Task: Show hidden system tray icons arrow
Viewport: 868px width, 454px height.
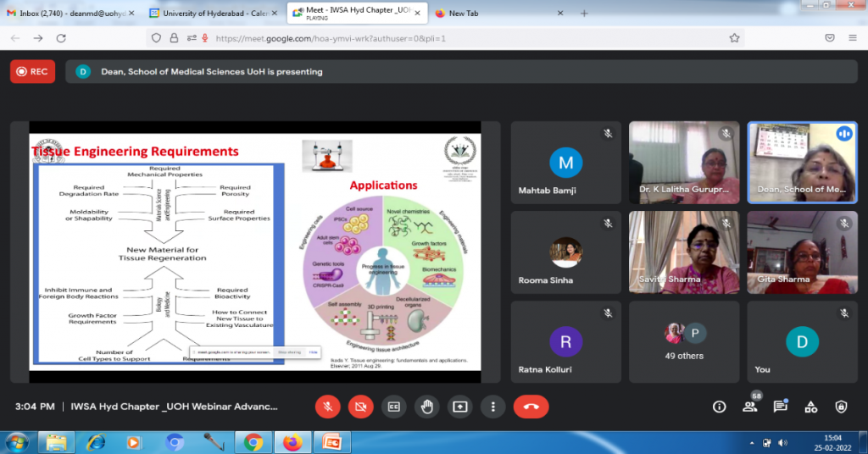Action: click(752, 442)
